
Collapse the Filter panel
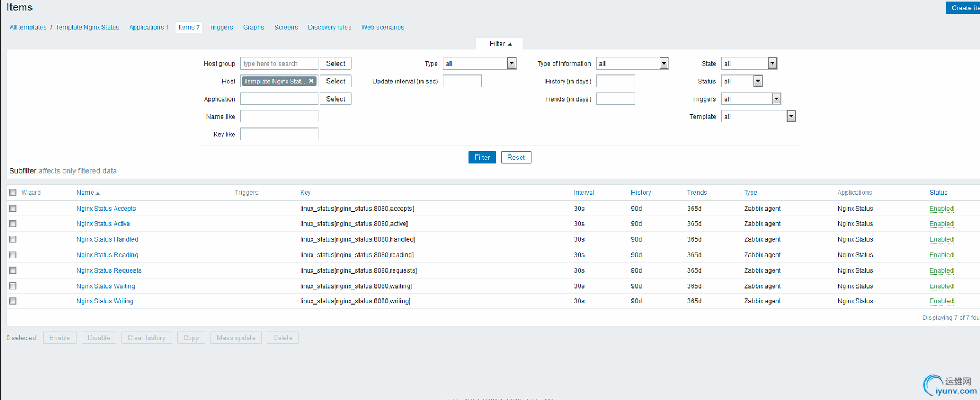(x=500, y=44)
